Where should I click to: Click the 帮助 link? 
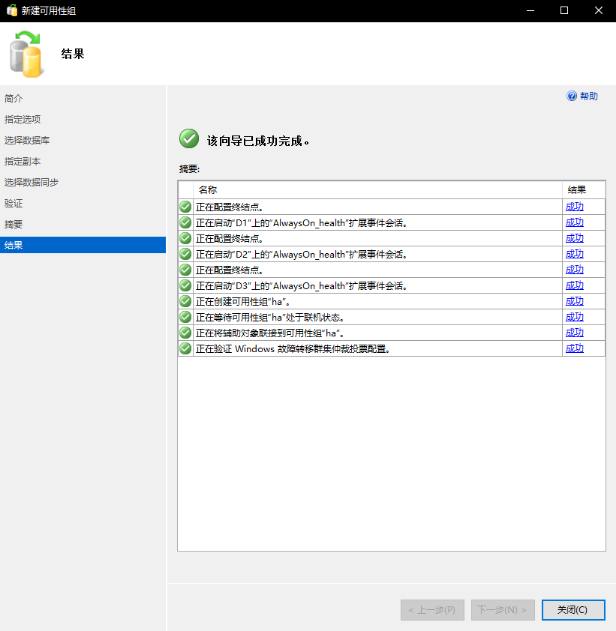(589, 97)
